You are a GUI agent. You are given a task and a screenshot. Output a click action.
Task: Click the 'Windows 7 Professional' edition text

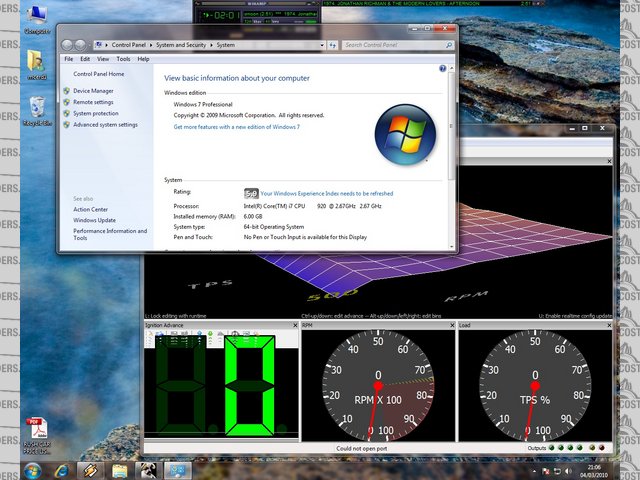(203, 104)
